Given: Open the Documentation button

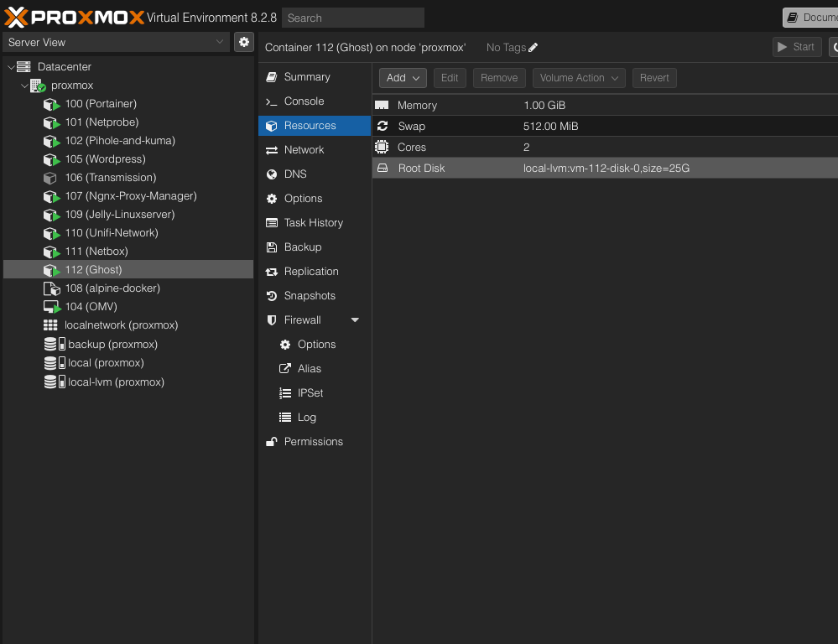Looking at the screenshot, I should [x=811, y=18].
